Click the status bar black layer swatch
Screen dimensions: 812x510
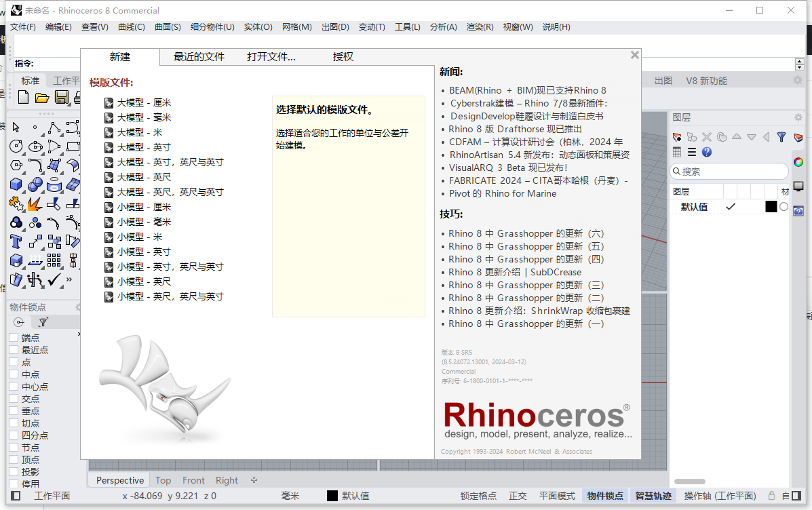pos(332,496)
